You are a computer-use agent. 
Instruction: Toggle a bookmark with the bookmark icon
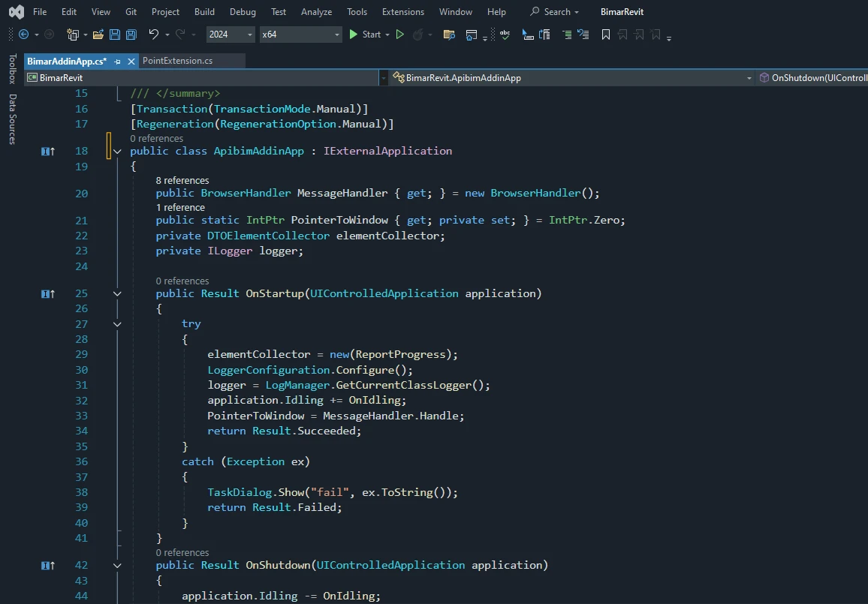(605, 35)
